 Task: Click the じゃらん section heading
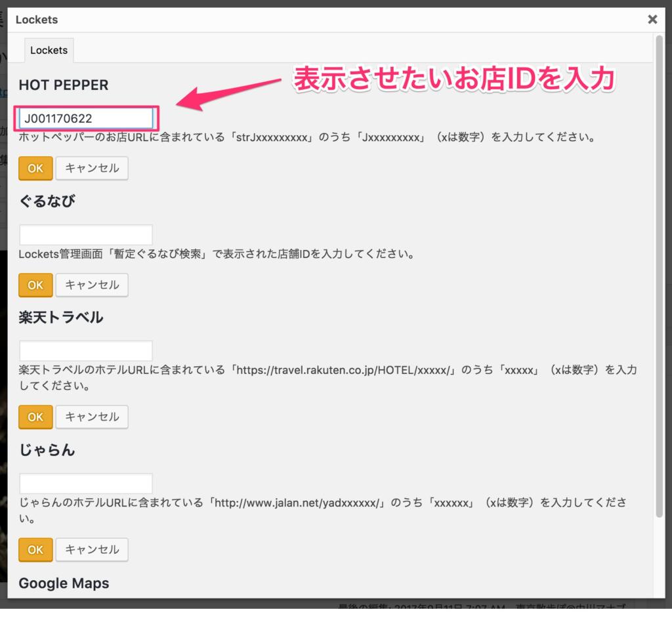coord(47,450)
